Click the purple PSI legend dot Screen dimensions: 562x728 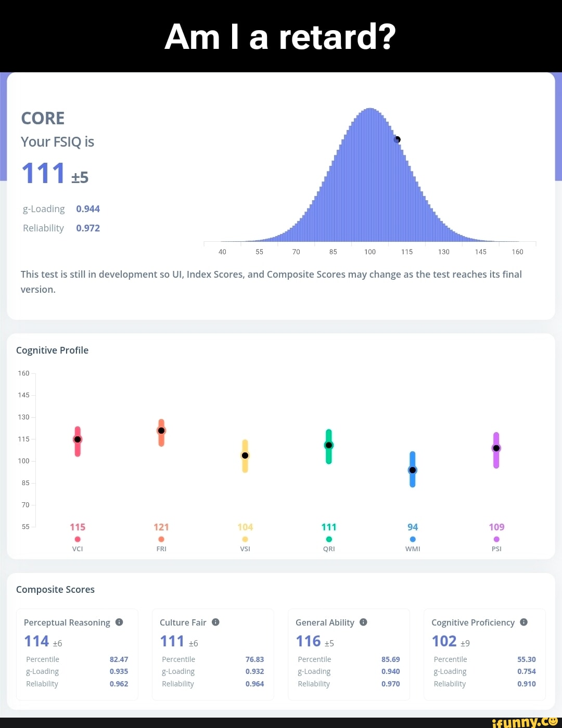(x=496, y=539)
